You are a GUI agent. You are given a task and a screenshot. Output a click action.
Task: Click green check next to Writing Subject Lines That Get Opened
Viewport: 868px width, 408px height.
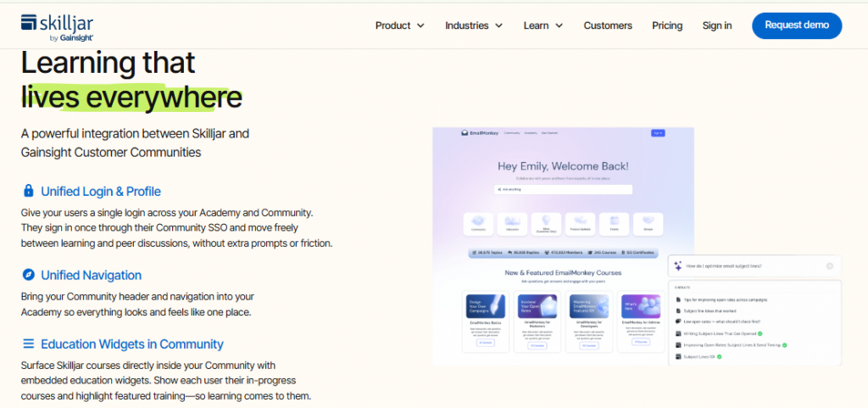[x=760, y=333]
